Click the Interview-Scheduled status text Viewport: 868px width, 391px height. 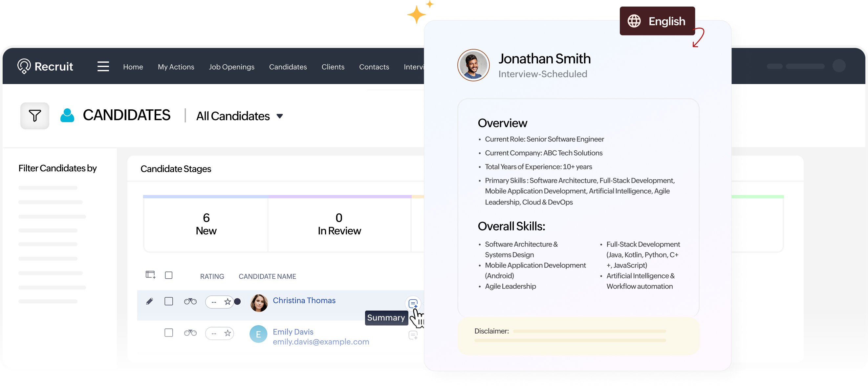[542, 74]
